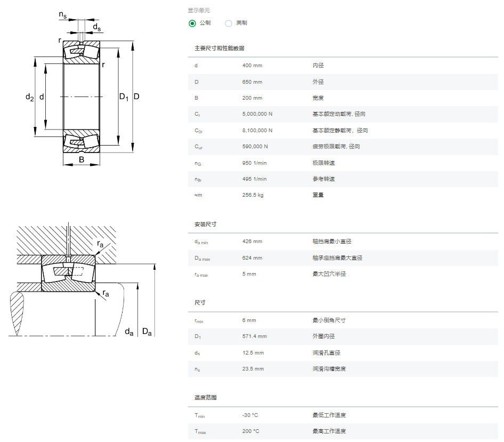Click the 495 1/min reference speed value
Viewport: 504px width, 442px height.
click(x=254, y=179)
